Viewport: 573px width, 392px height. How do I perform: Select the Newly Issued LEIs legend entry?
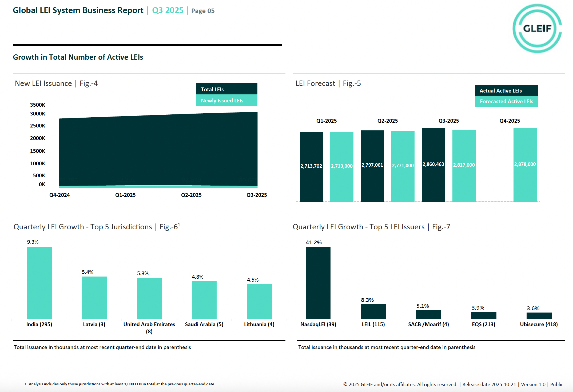(x=226, y=101)
